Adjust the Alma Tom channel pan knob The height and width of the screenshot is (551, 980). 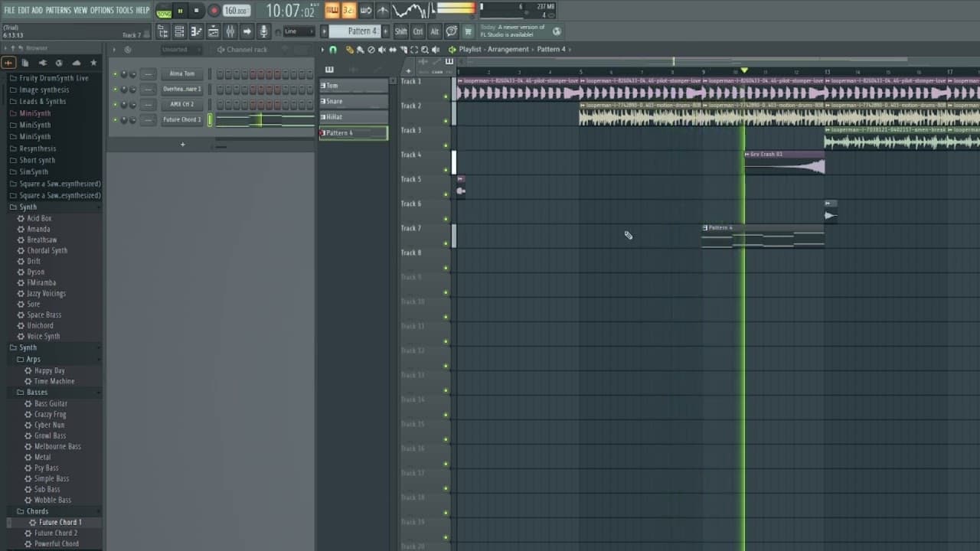(124, 74)
